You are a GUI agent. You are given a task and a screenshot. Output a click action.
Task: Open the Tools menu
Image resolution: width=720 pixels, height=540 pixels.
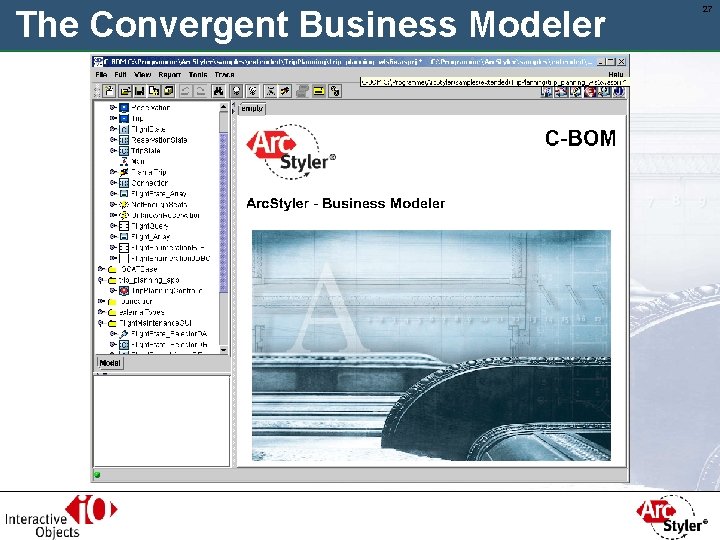point(198,74)
